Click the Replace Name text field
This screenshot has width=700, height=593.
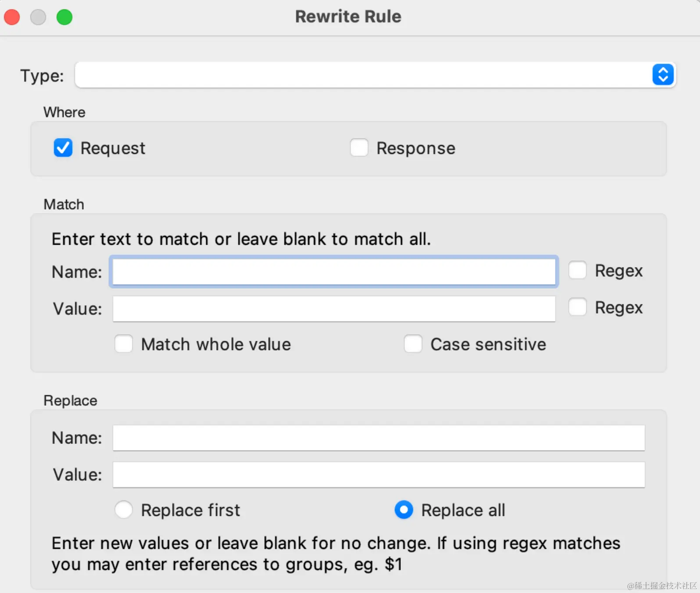coord(379,438)
